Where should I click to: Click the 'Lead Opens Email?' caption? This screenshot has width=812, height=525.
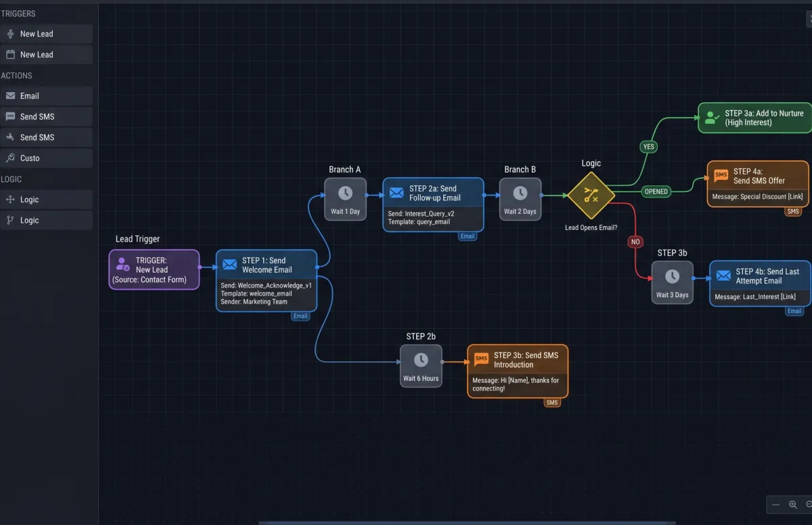(591, 227)
